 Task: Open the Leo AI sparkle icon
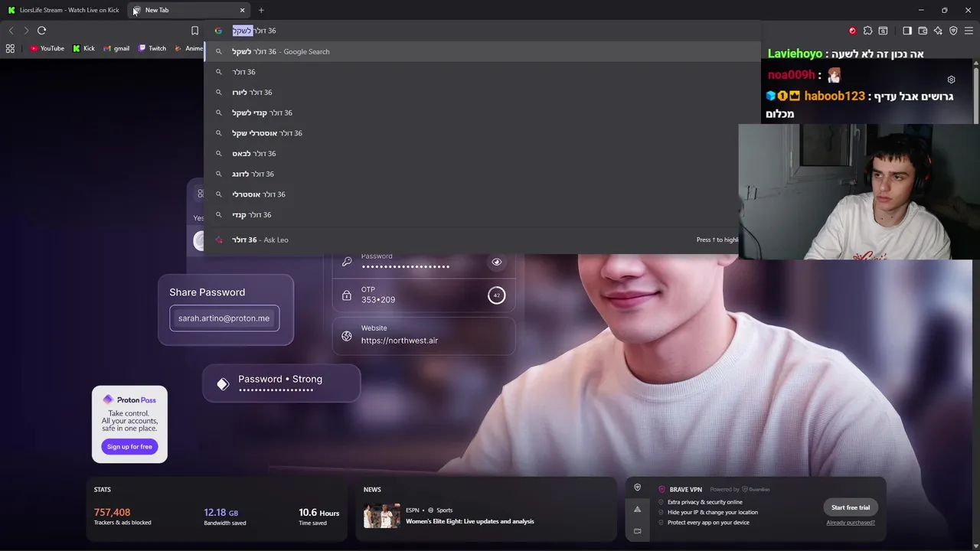pos(938,31)
